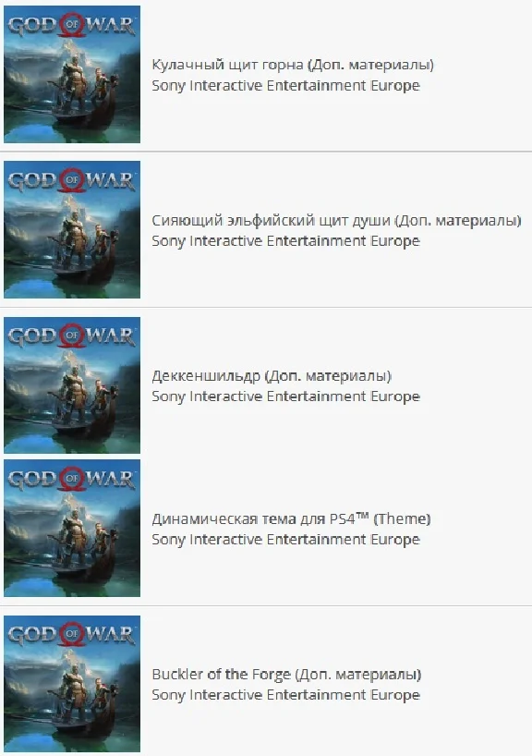This screenshot has width=532, height=756.
Task: Open Деккеншильдр (Доп. материалы) item
Action: coord(272,376)
